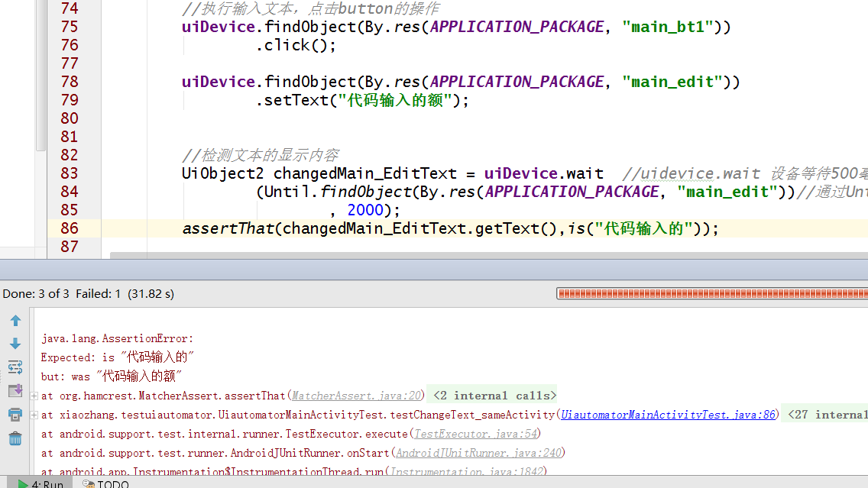Screen dimensions: 868x488
Task: Go to previous failed test with up arrow
Action: pos(15,320)
